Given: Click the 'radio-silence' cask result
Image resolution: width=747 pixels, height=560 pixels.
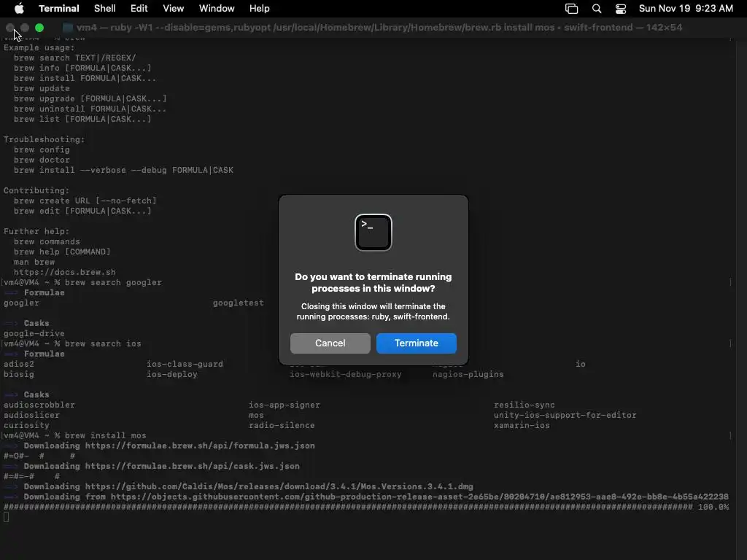Looking at the screenshot, I should point(282,425).
